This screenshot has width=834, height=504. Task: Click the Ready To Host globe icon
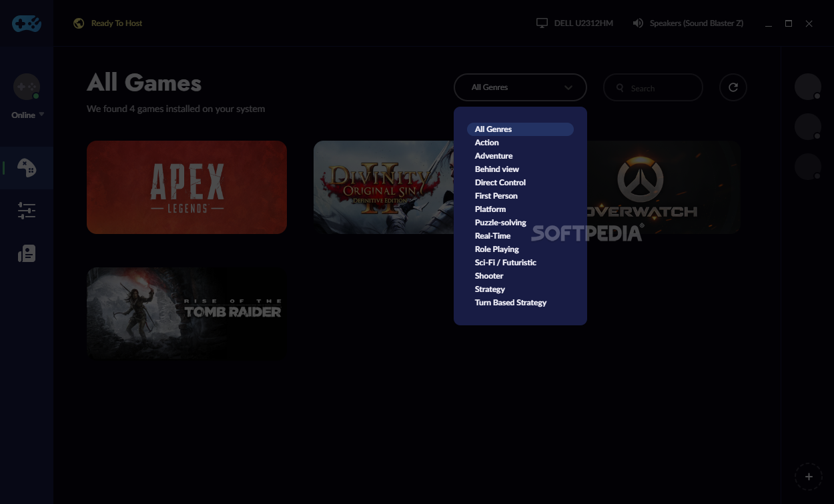[79, 23]
